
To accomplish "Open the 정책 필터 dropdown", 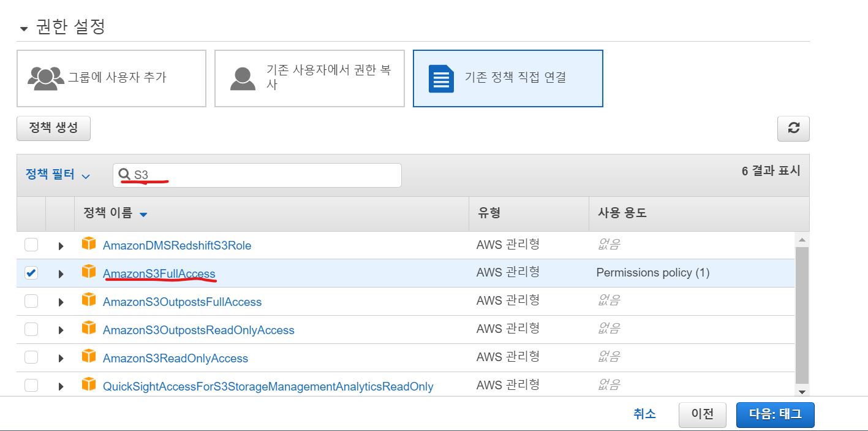I will point(58,175).
